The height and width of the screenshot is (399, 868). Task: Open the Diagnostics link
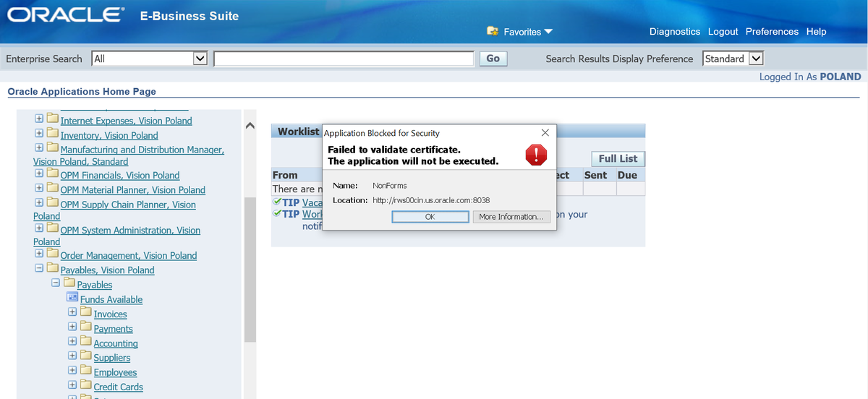[x=675, y=32]
